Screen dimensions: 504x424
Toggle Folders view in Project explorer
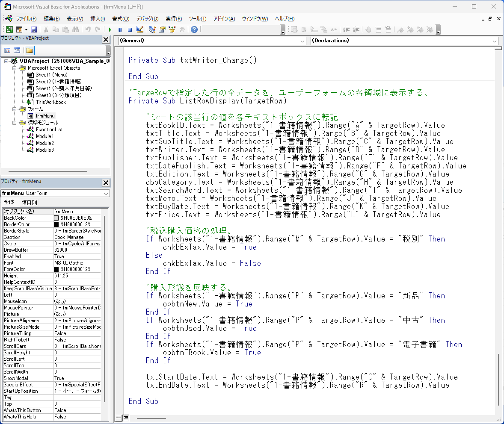[x=29, y=50]
